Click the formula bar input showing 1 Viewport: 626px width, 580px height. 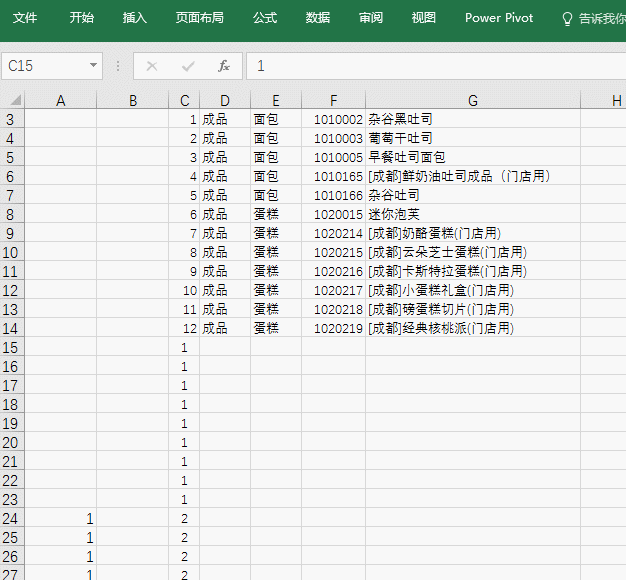coord(430,66)
